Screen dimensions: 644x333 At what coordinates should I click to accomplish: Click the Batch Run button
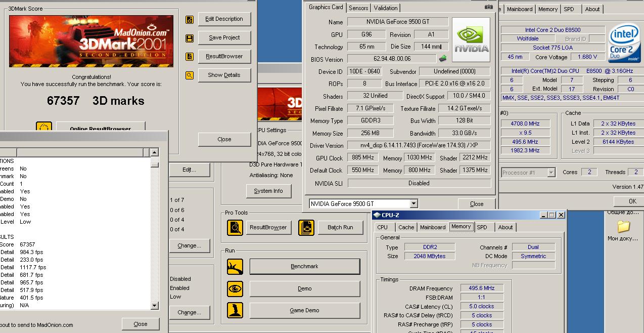tap(340, 228)
